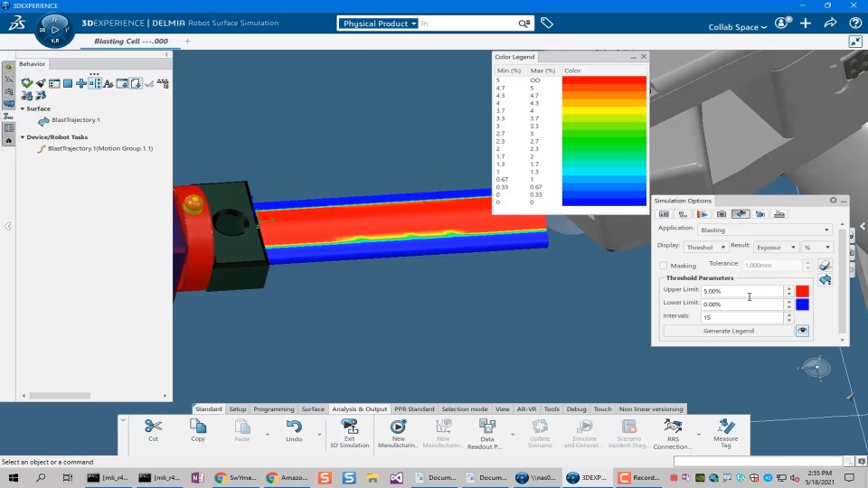The width and height of the screenshot is (868, 488).
Task: Click the red Upper Limit color swatch
Action: (802, 291)
